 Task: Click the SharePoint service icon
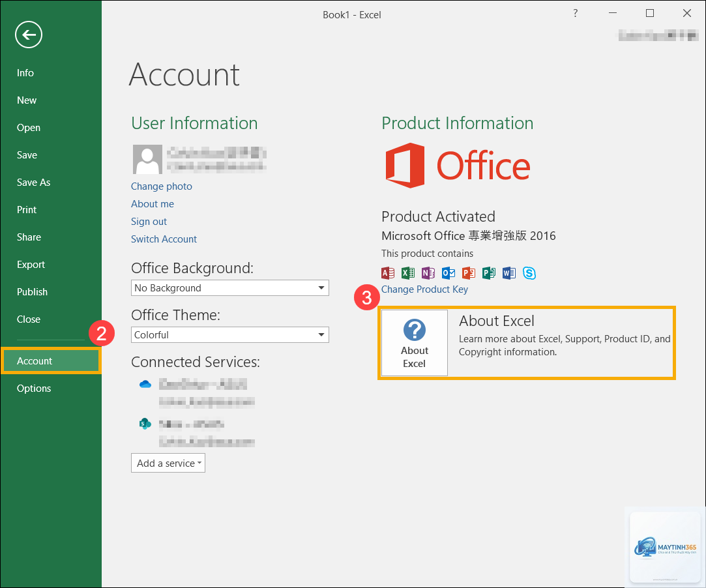tap(145, 424)
